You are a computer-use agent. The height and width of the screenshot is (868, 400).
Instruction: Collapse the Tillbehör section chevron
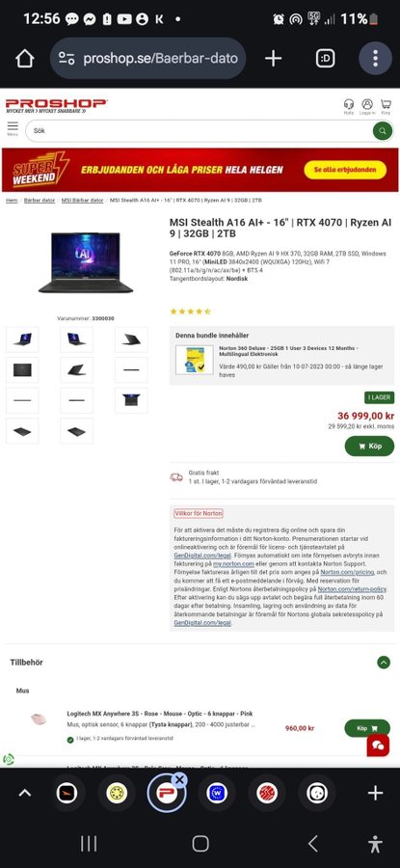click(x=384, y=662)
